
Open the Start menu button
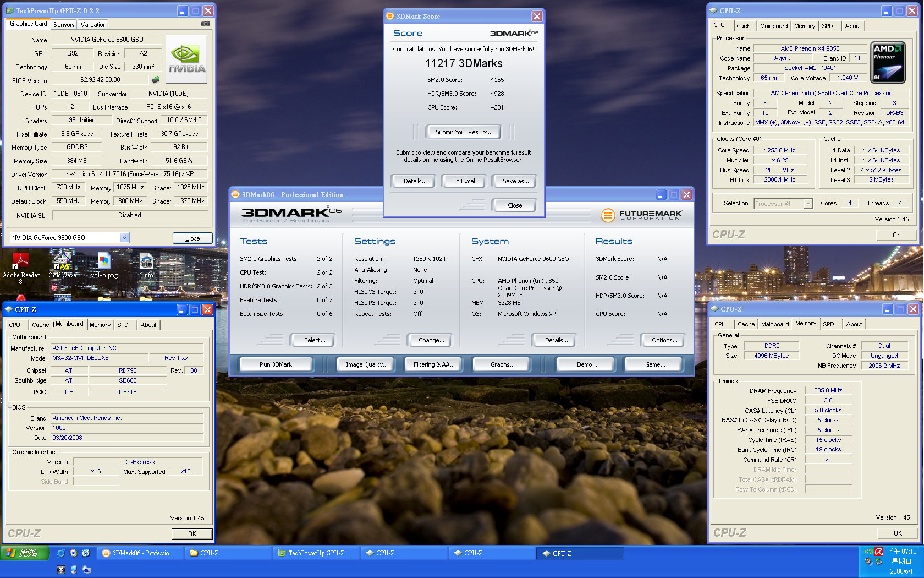click(25, 553)
